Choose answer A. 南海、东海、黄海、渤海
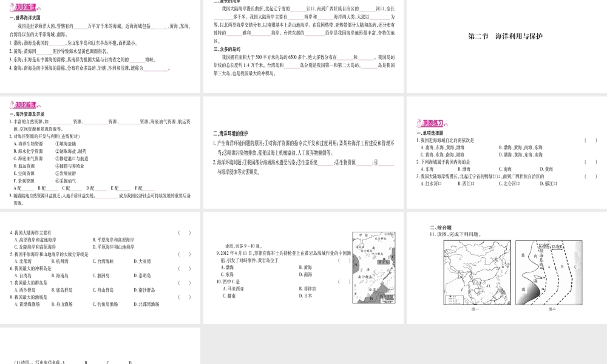 [443, 147]
